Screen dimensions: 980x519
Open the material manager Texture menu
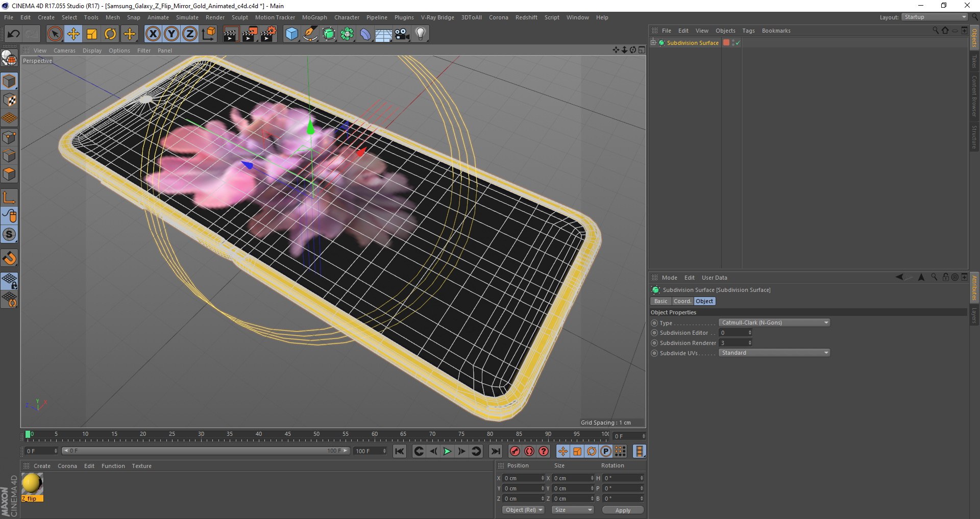point(141,466)
